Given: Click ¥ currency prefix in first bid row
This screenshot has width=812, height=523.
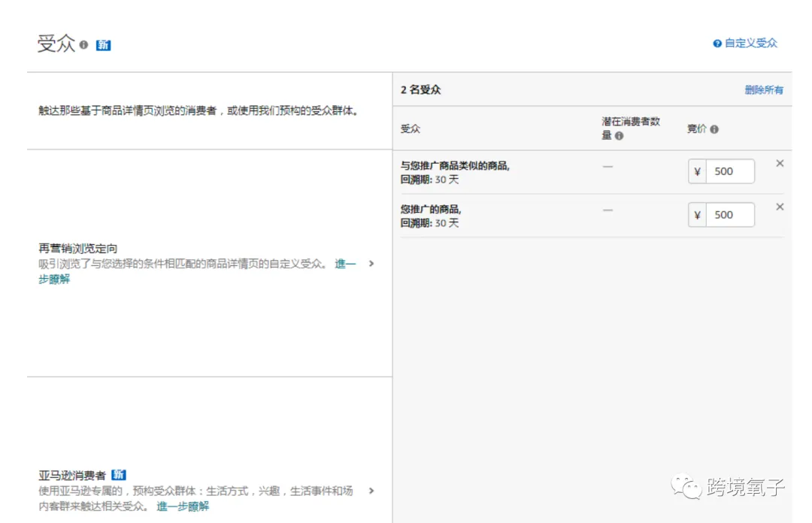Looking at the screenshot, I should (x=697, y=171).
